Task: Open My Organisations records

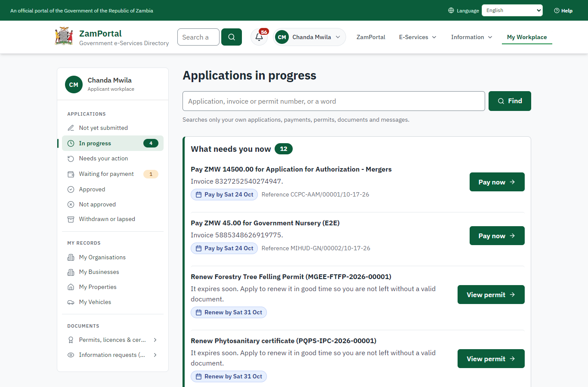Action: [113, 257]
